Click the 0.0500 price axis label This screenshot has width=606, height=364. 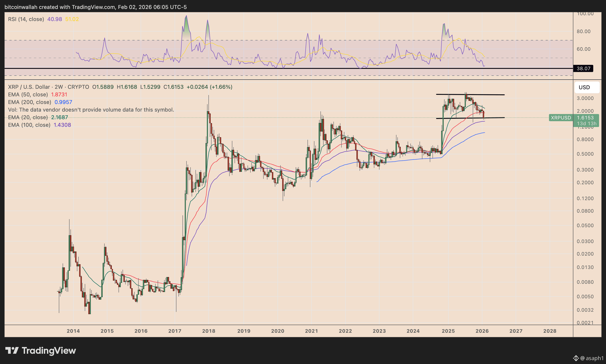585,225
